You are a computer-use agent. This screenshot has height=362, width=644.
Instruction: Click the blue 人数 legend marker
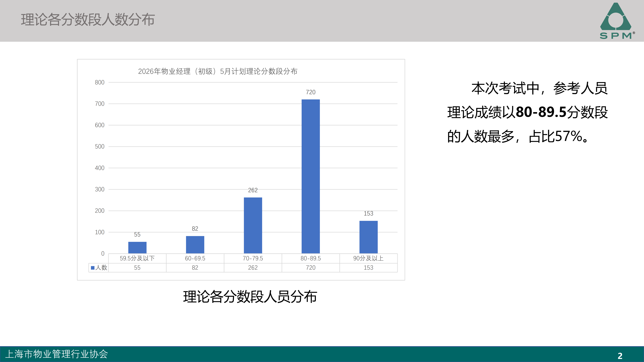(x=92, y=268)
